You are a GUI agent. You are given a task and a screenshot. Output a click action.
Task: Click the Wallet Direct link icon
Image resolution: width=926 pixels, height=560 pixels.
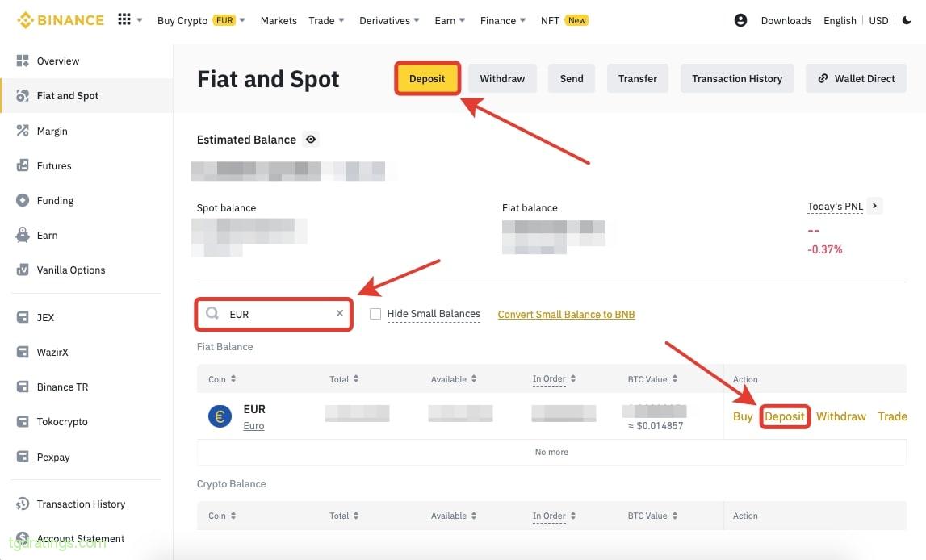pyautogui.click(x=823, y=78)
